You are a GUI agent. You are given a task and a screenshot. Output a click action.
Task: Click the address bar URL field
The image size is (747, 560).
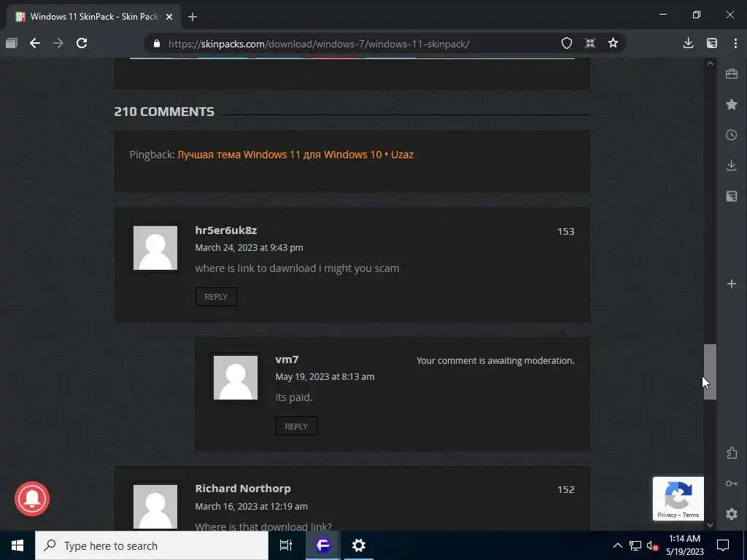pyautogui.click(x=318, y=44)
